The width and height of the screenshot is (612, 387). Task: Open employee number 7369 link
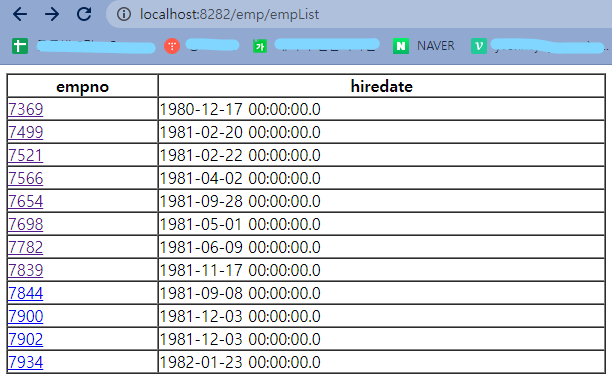tap(25, 109)
